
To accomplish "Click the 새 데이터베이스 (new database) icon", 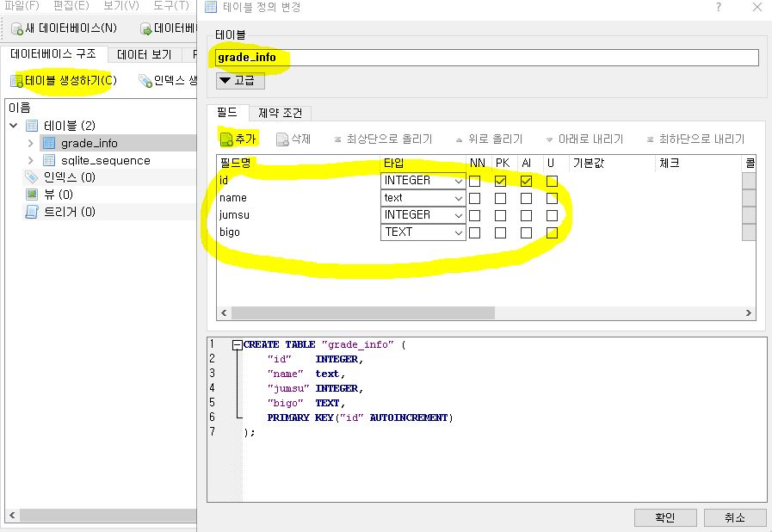I will (x=17, y=28).
